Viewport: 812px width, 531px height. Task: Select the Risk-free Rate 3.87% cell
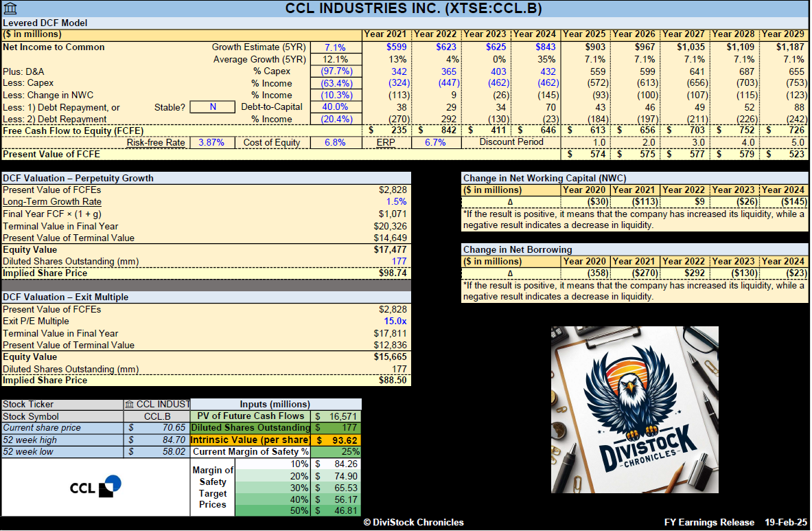coord(211,142)
